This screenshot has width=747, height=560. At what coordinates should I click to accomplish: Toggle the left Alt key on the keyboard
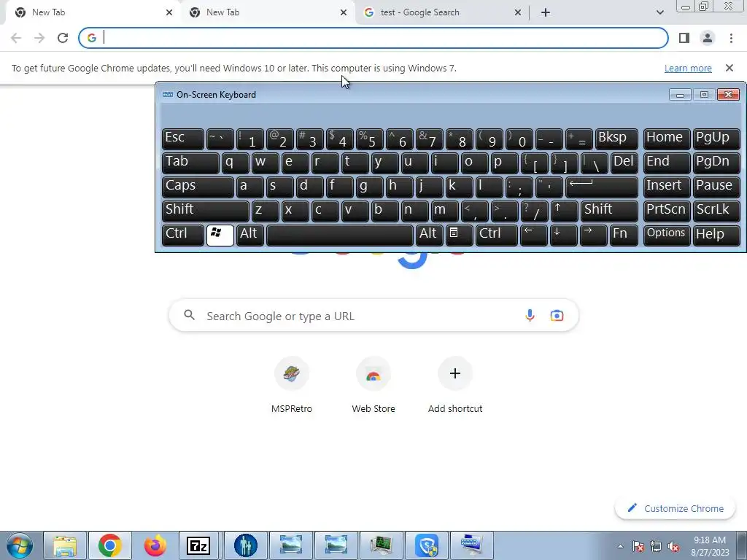click(x=250, y=236)
